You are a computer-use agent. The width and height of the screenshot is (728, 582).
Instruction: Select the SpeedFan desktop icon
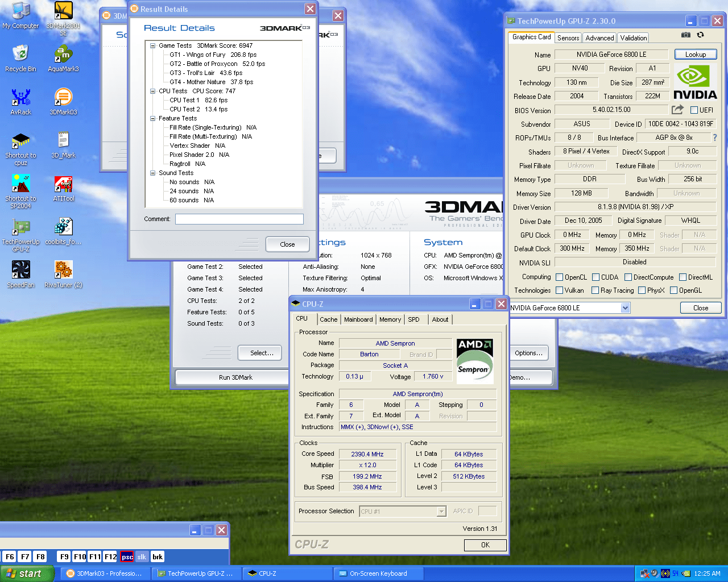(x=20, y=275)
